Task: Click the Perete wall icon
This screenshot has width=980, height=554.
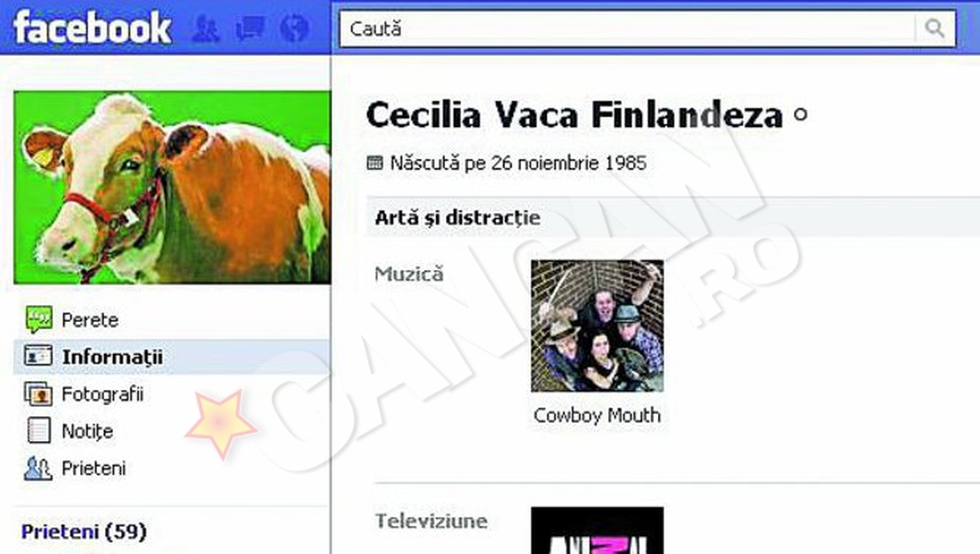Action: pos(39,319)
